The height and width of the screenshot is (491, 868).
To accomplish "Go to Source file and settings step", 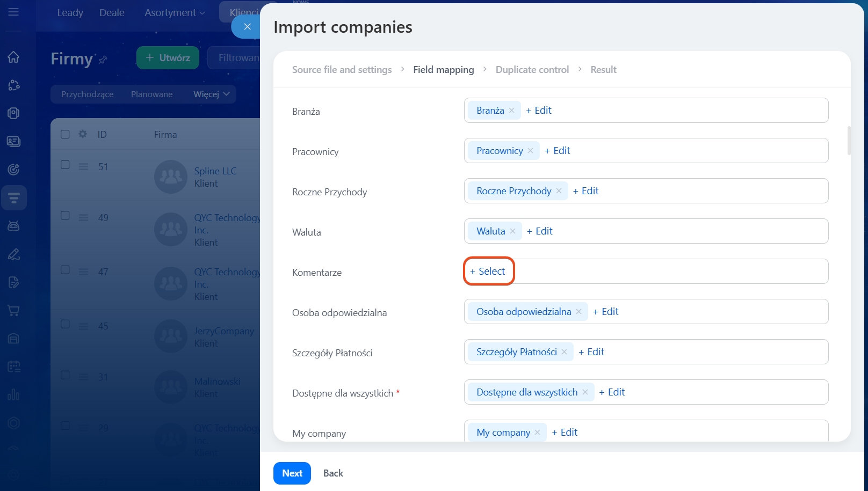I will (x=342, y=70).
